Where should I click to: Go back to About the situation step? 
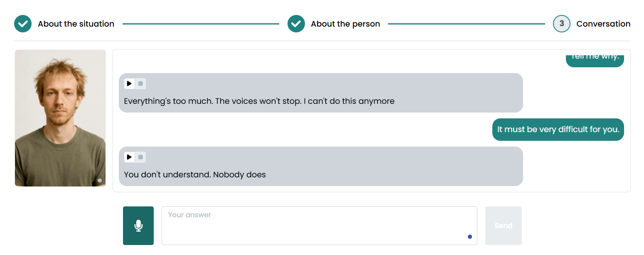click(76, 24)
